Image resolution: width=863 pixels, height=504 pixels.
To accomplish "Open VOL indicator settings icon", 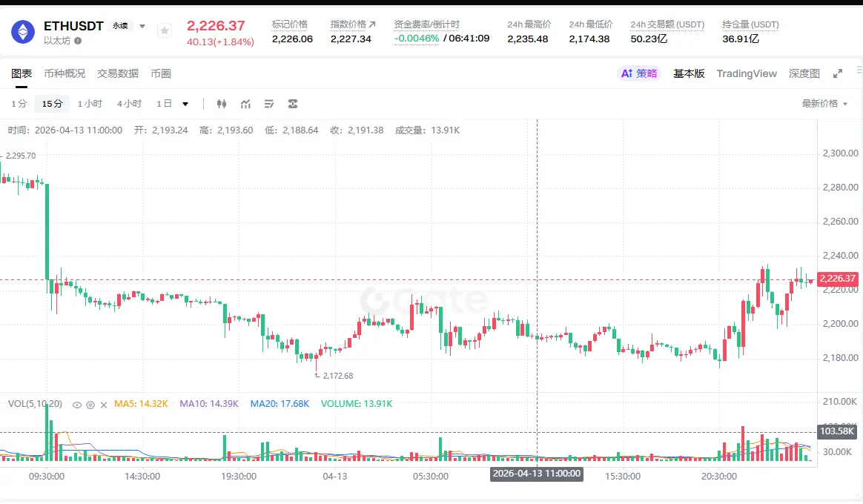I will click(x=90, y=405).
